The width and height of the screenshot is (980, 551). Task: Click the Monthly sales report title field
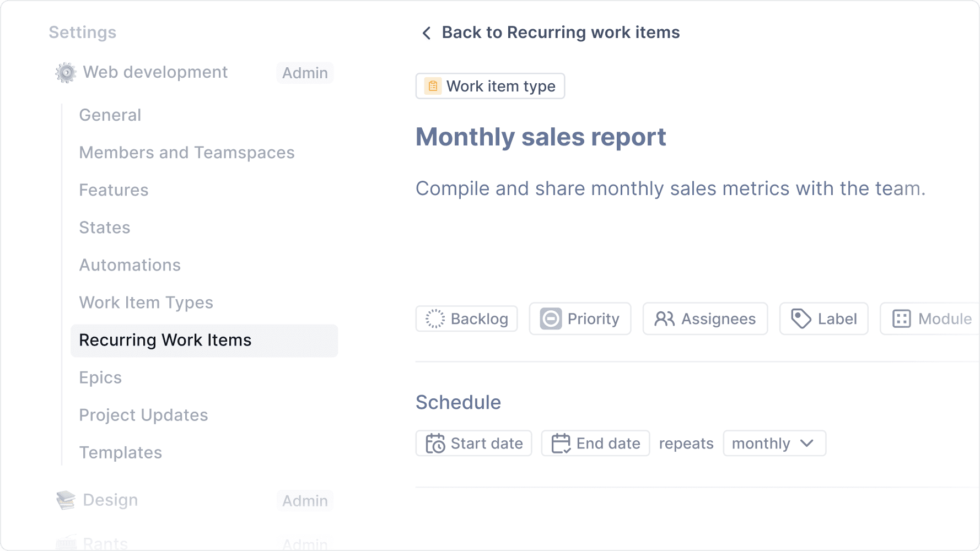(x=541, y=137)
